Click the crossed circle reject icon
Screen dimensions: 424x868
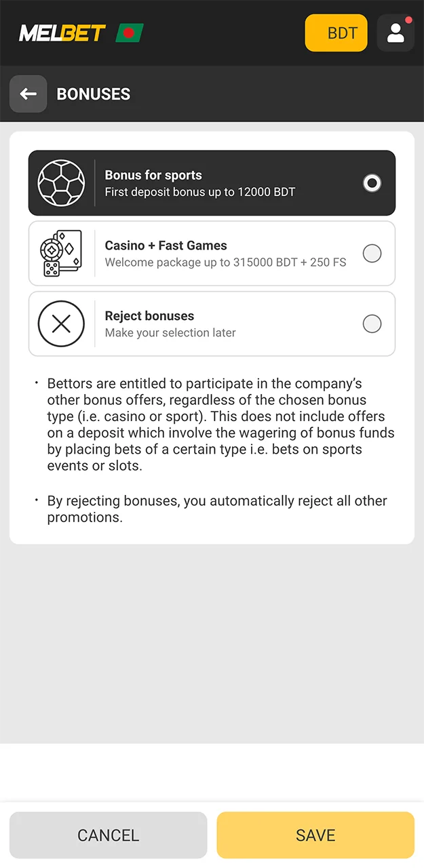pyautogui.click(x=61, y=323)
